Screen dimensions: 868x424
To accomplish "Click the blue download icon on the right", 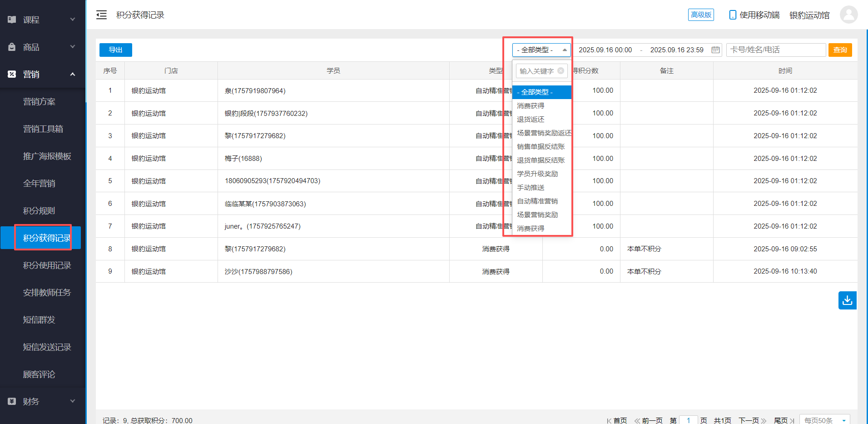I will point(847,300).
